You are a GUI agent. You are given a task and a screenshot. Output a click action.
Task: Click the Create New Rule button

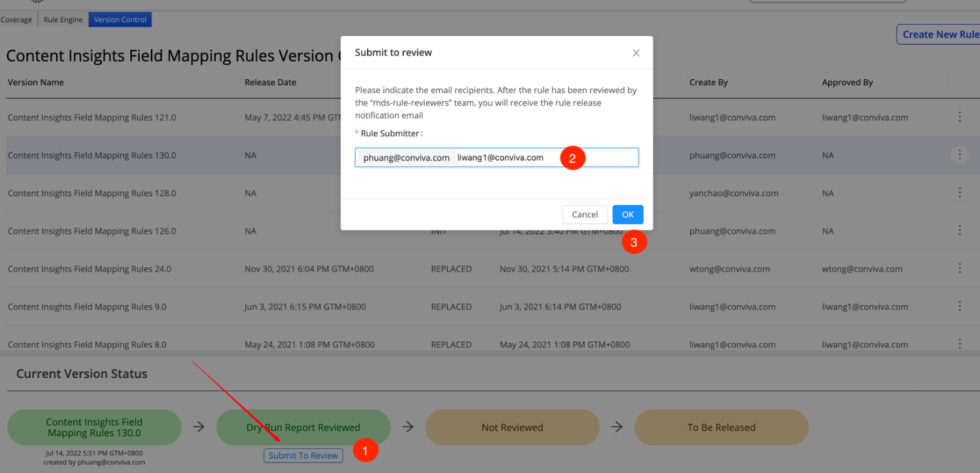(x=939, y=35)
